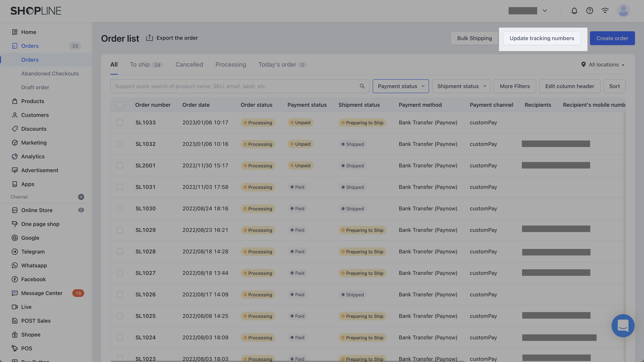Open the Shipment status dropdown
Viewport: 644px width, 362px height.
(x=461, y=86)
